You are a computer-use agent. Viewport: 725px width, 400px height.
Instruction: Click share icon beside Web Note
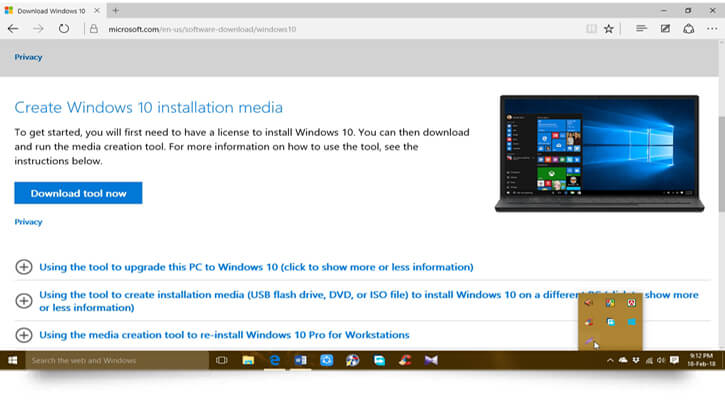click(688, 29)
